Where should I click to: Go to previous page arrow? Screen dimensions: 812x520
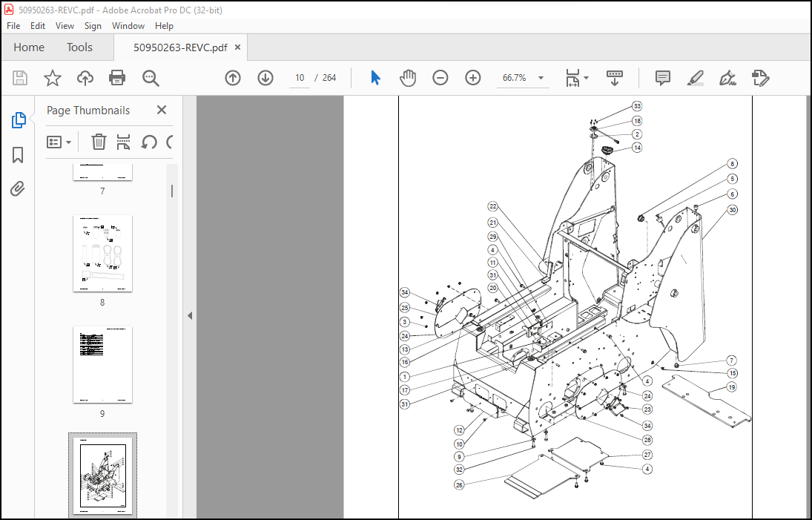coord(233,78)
